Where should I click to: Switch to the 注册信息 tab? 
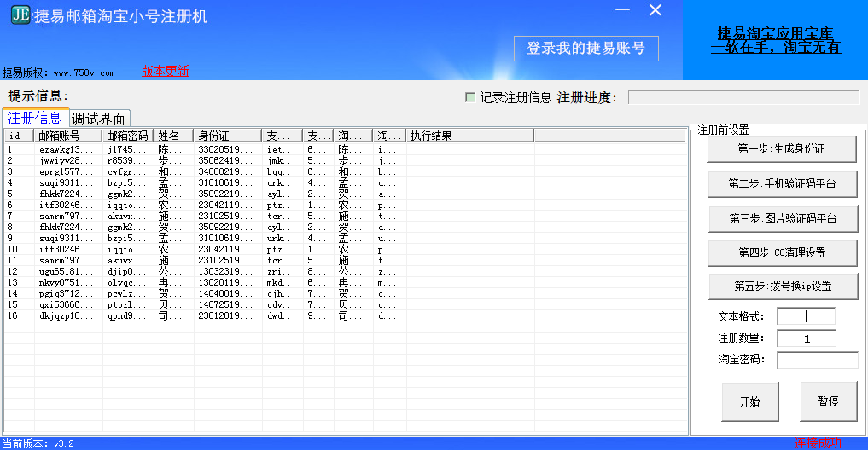click(x=35, y=118)
